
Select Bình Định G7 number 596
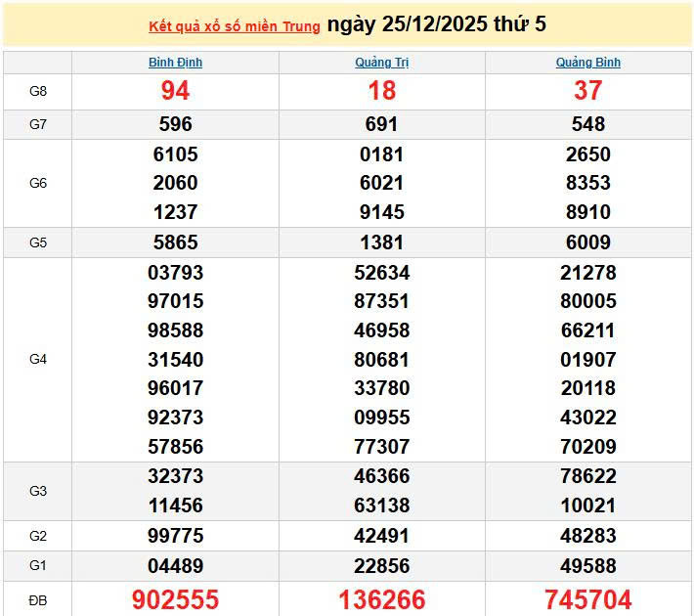175,124
